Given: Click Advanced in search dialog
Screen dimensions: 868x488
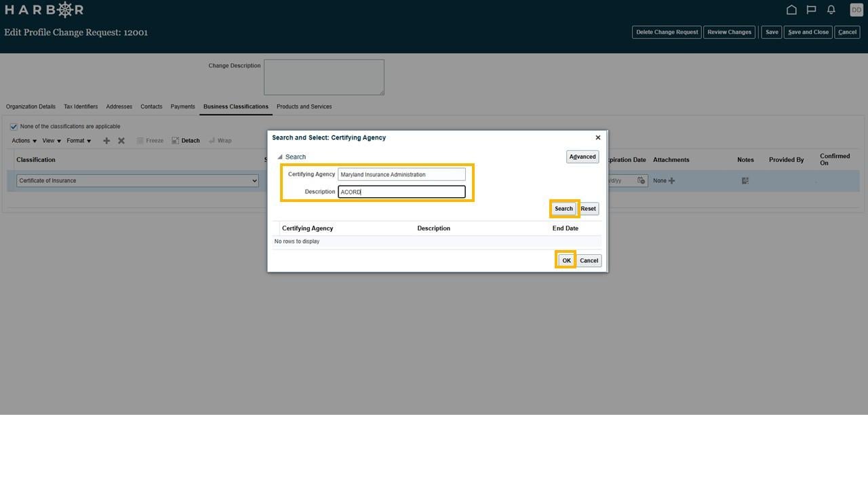Looking at the screenshot, I should [583, 157].
